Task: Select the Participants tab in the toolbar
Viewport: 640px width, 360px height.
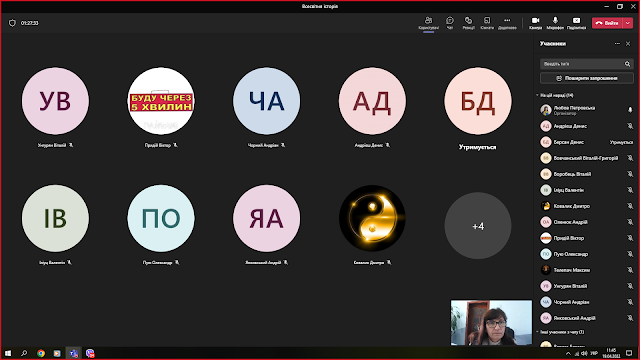Action: pos(429,23)
